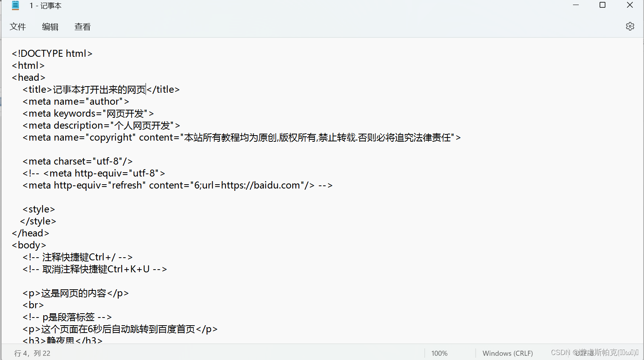
Task: Click the 行 4, 列 22 cursor position indicator
Action: (x=32, y=353)
